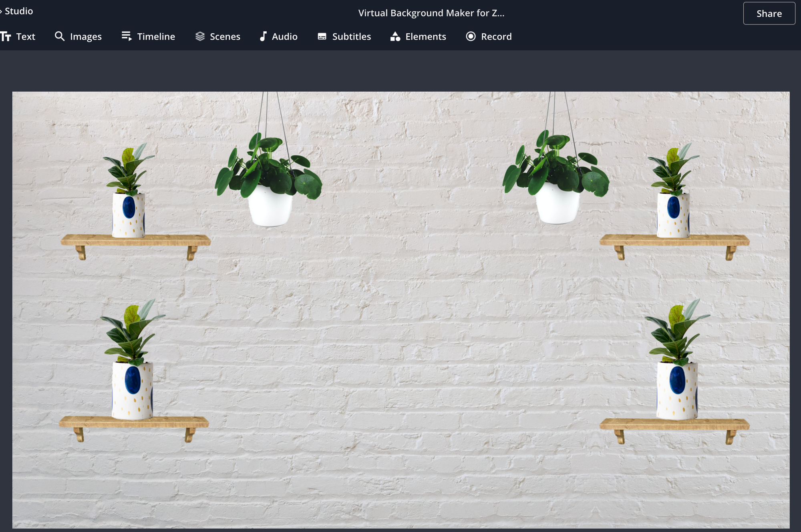Expand the Timeline panel view

[149, 37]
